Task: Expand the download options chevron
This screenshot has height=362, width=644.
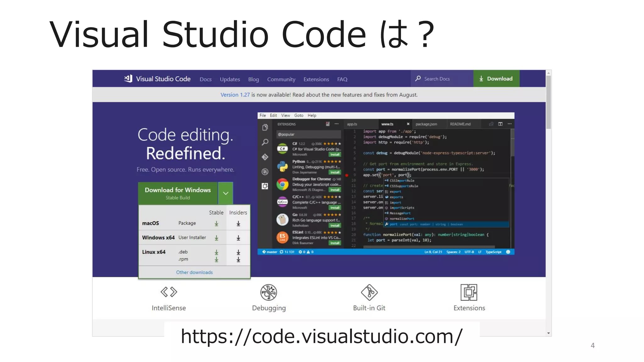Action: [x=225, y=193]
